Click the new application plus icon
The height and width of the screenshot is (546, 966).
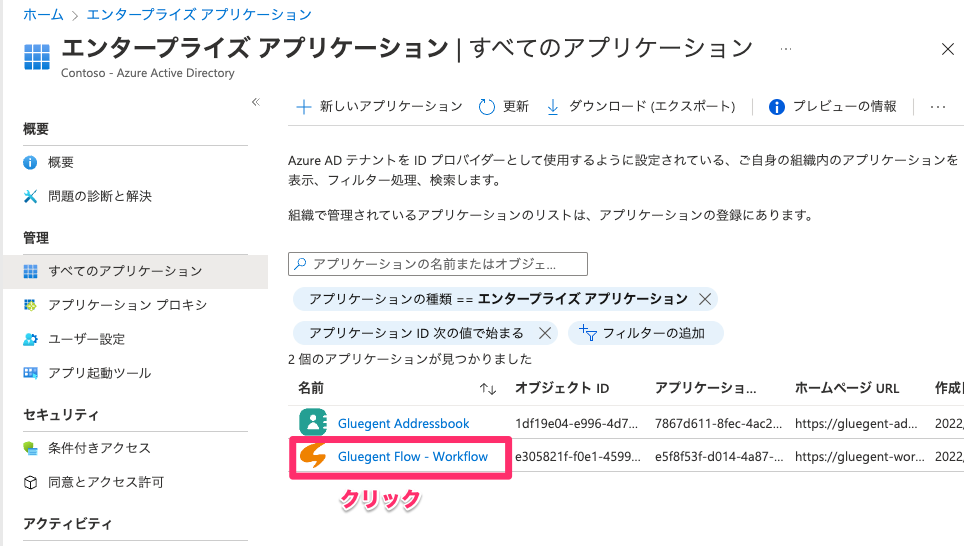point(304,107)
